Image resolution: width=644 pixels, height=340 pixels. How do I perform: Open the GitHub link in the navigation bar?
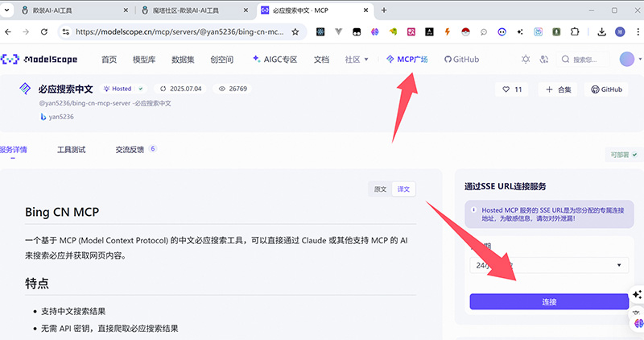[461, 60]
